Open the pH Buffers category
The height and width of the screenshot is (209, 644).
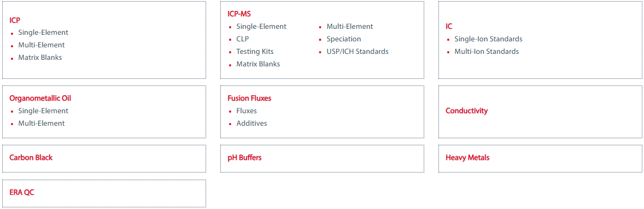[244, 158]
